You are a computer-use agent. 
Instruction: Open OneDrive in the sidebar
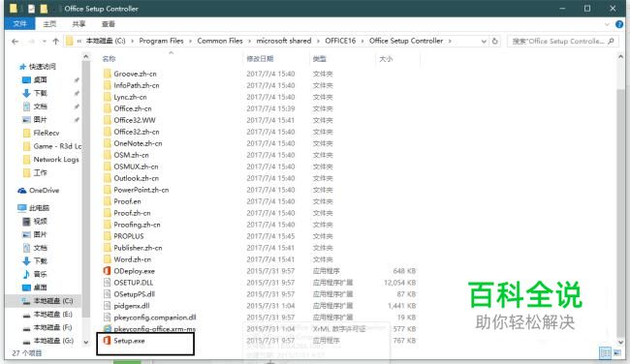[39, 190]
